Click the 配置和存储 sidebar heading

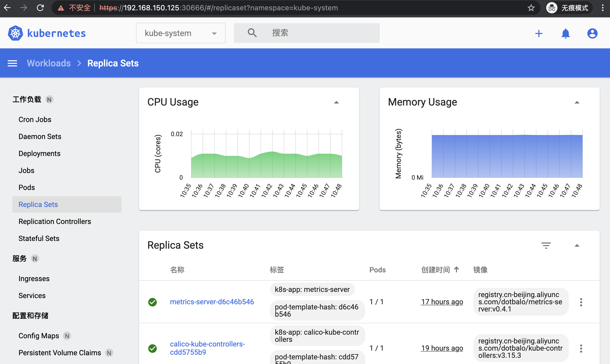pyautogui.click(x=30, y=316)
